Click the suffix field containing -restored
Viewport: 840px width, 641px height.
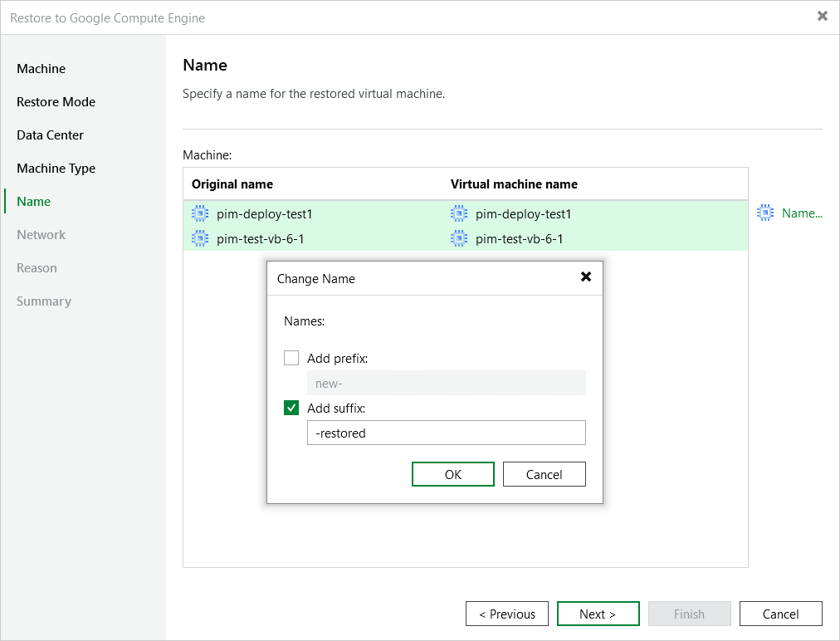tap(447, 433)
